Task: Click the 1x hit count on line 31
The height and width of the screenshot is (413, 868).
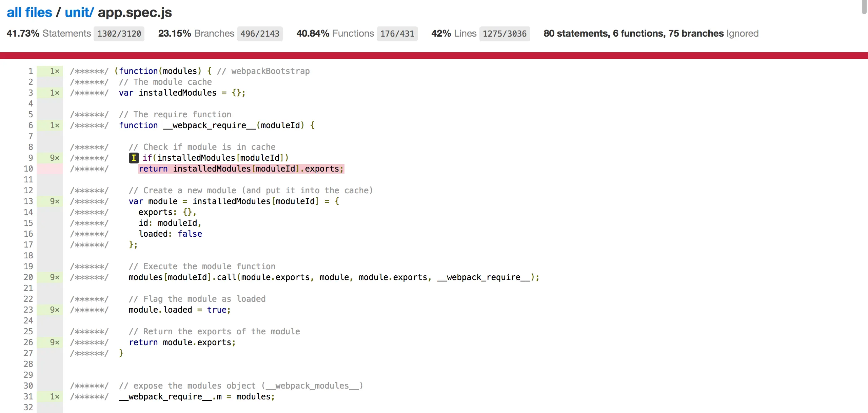Action: [54, 396]
